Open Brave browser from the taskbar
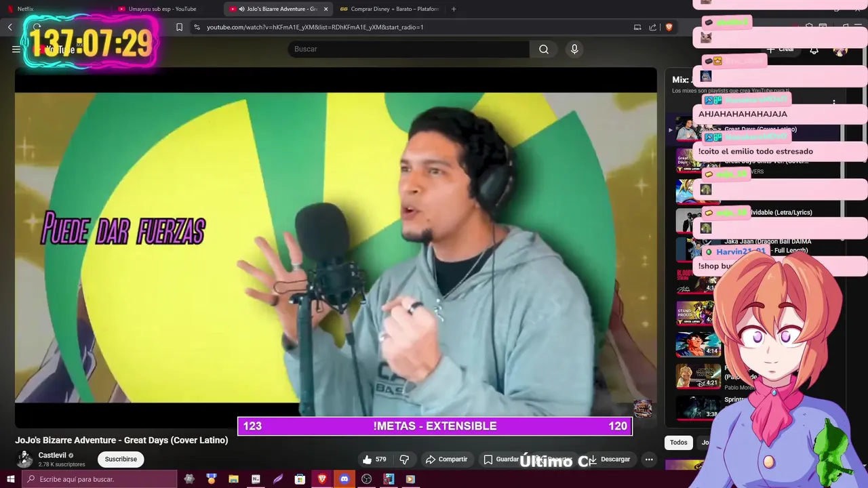This screenshot has width=868, height=488. pos(322,479)
